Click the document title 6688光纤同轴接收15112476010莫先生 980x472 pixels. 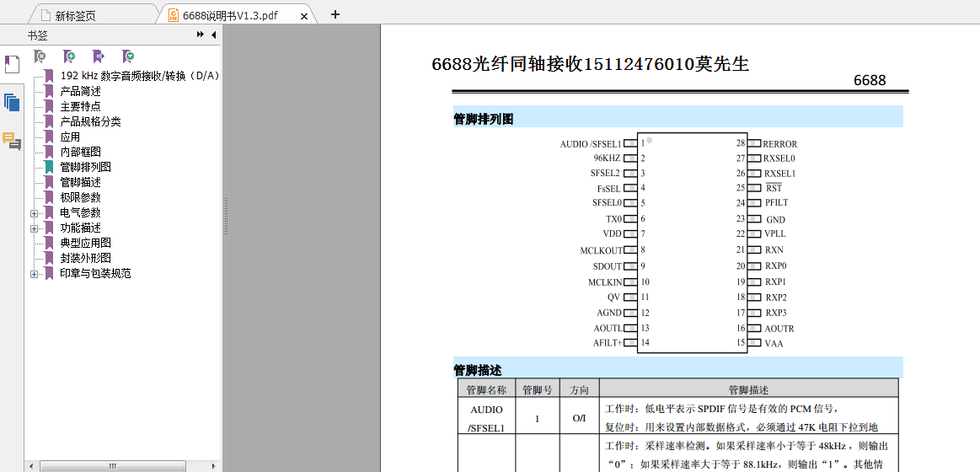tap(591, 64)
